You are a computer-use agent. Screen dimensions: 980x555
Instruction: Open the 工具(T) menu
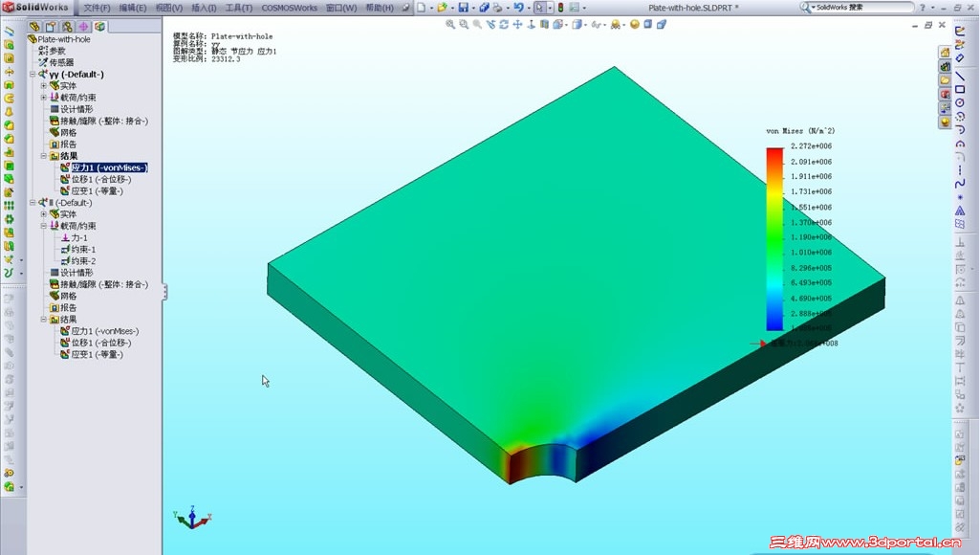(x=239, y=8)
